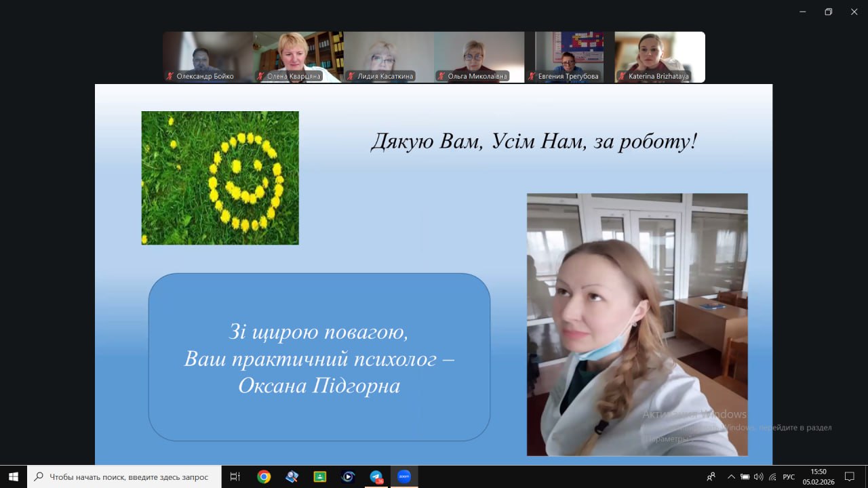The height and width of the screenshot is (488, 868).
Task: Open the notification action center
Action: point(849,476)
